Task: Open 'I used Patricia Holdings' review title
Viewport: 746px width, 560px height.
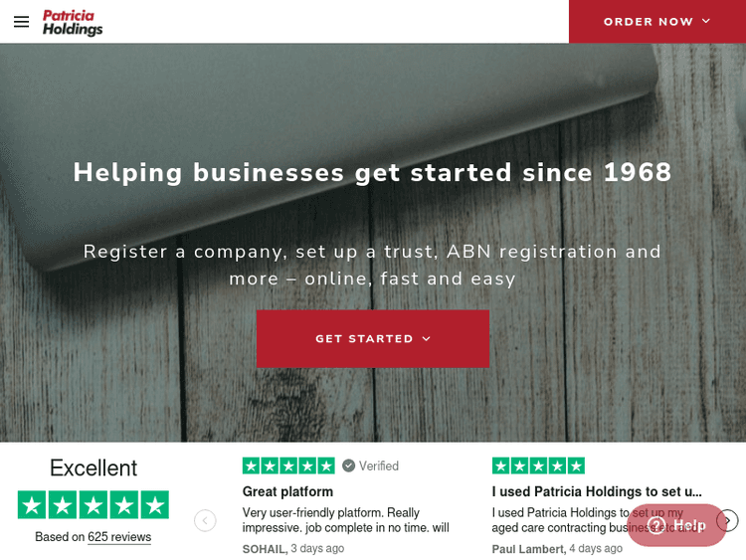Action: (x=597, y=491)
